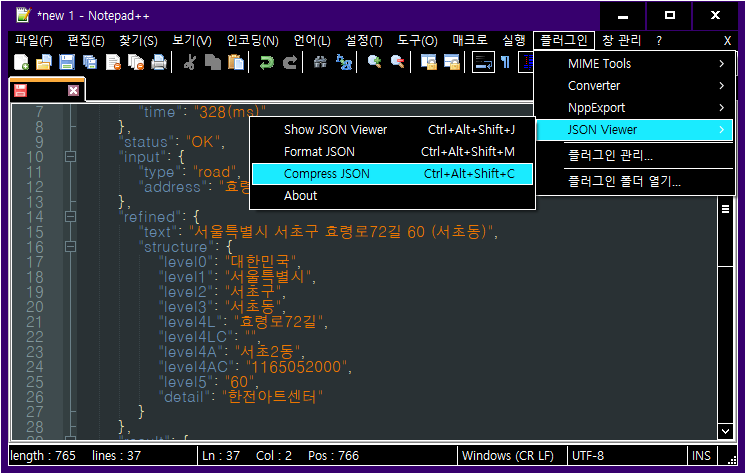Open the ? help menu
The image size is (746, 474).
pyautogui.click(x=659, y=40)
